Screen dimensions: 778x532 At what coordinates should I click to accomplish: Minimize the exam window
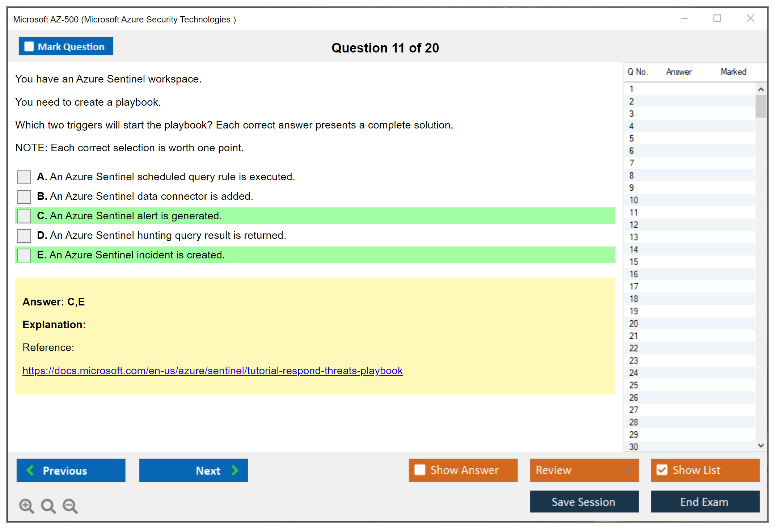point(684,18)
